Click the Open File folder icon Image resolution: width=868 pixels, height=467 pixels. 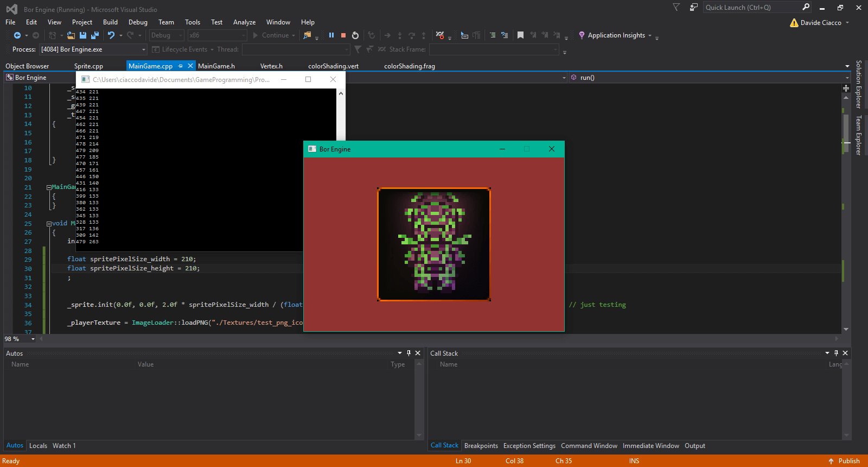[71, 35]
